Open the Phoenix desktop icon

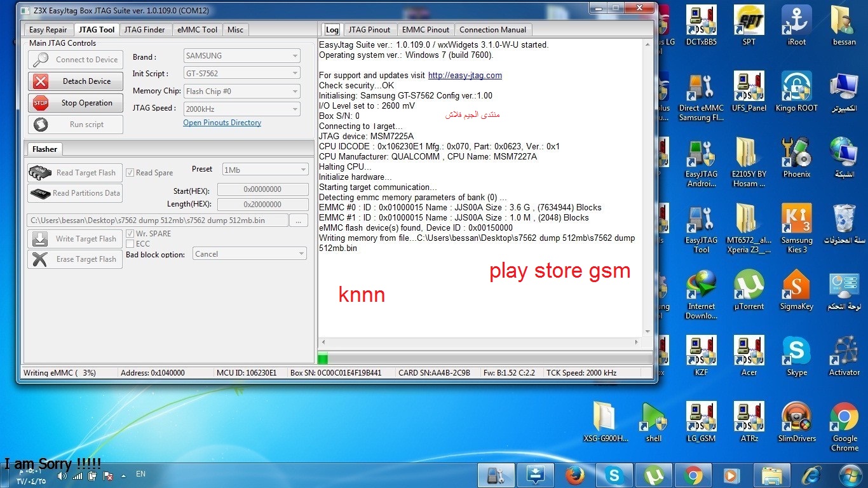click(x=797, y=158)
